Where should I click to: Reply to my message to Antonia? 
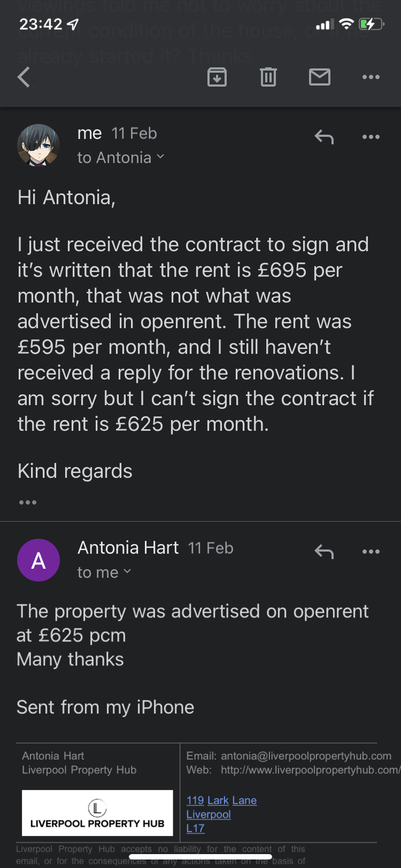(x=324, y=137)
